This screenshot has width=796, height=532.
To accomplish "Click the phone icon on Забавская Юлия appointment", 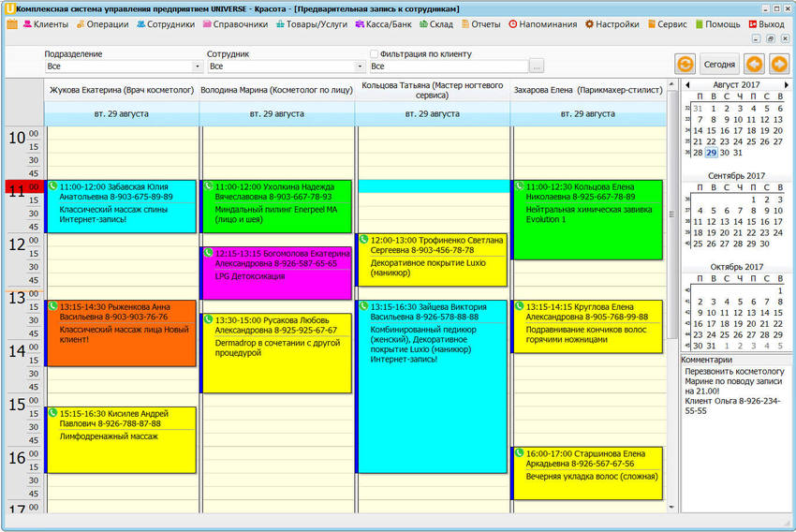I will click(53, 186).
